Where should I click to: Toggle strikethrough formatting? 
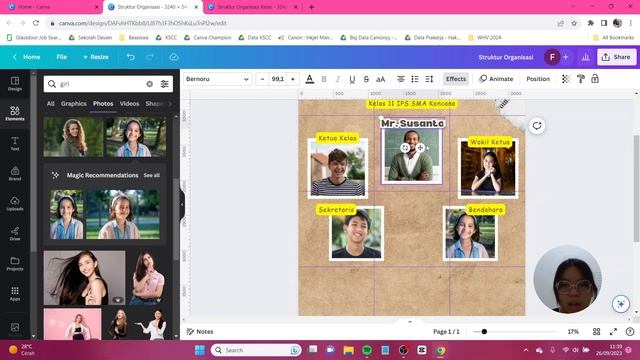point(366,79)
